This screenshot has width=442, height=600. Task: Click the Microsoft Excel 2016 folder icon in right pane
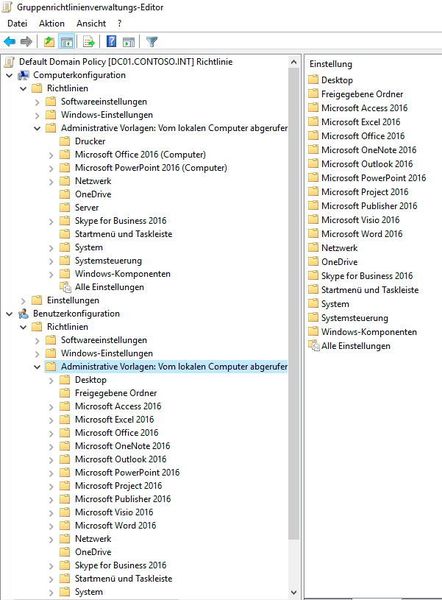point(313,122)
